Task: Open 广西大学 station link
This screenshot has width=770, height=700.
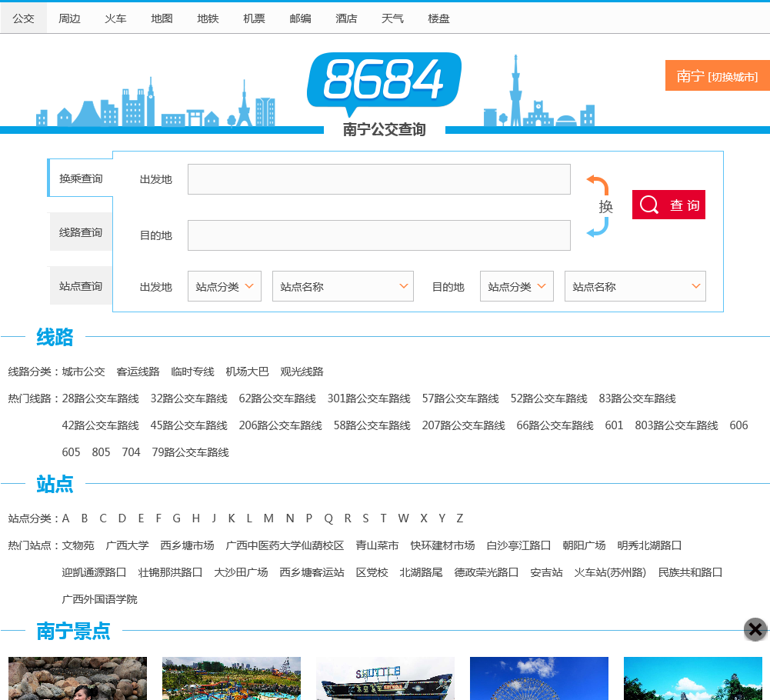Action: coord(127,545)
